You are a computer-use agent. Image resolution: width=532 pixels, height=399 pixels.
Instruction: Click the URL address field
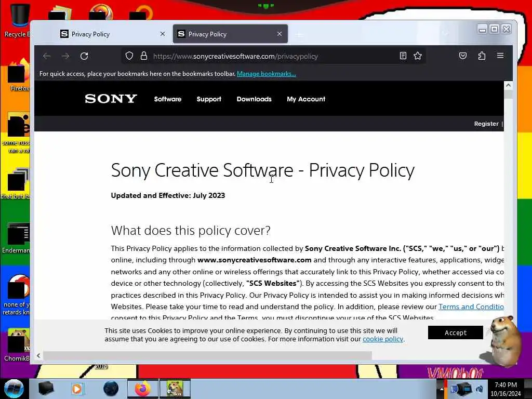pos(273,56)
